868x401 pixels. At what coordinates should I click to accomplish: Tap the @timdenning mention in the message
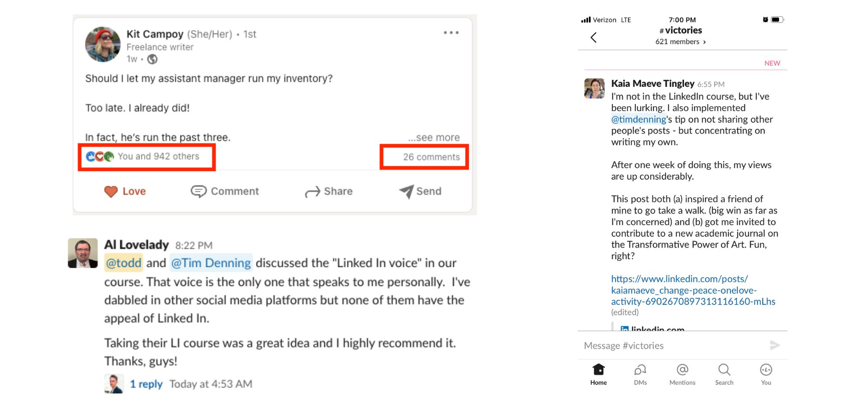click(638, 119)
